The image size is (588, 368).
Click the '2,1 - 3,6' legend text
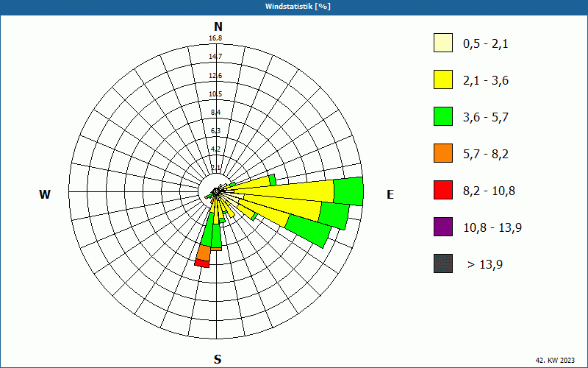pyautogui.click(x=486, y=81)
